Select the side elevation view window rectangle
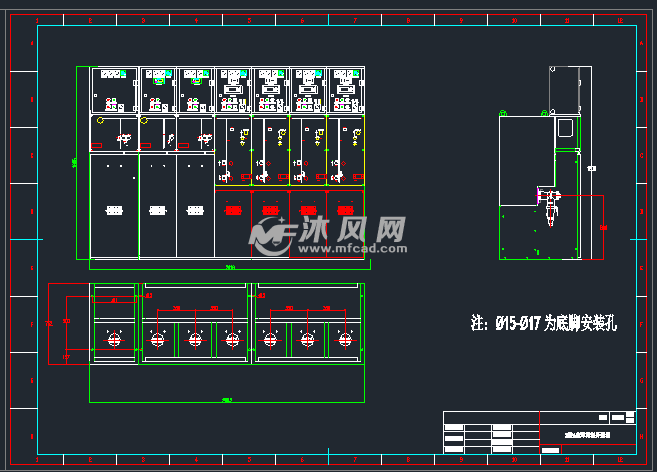The image size is (657, 472). coord(562,129)
